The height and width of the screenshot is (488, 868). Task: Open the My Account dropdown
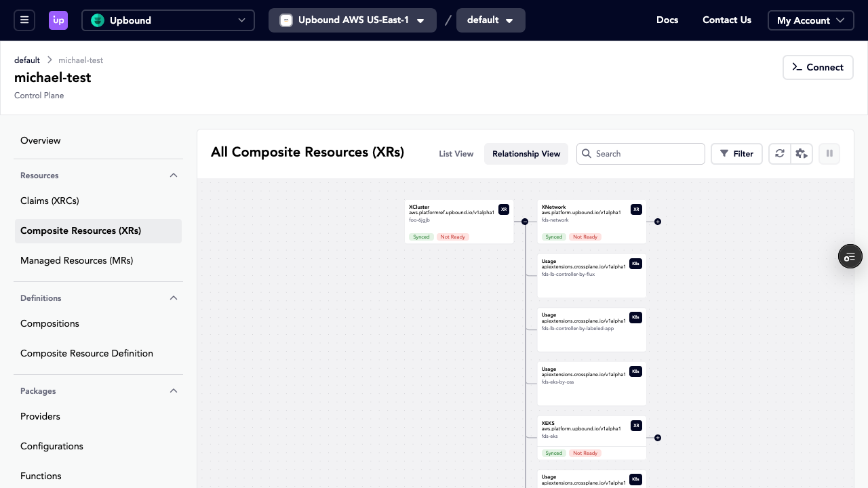click(x=810, y=20)
